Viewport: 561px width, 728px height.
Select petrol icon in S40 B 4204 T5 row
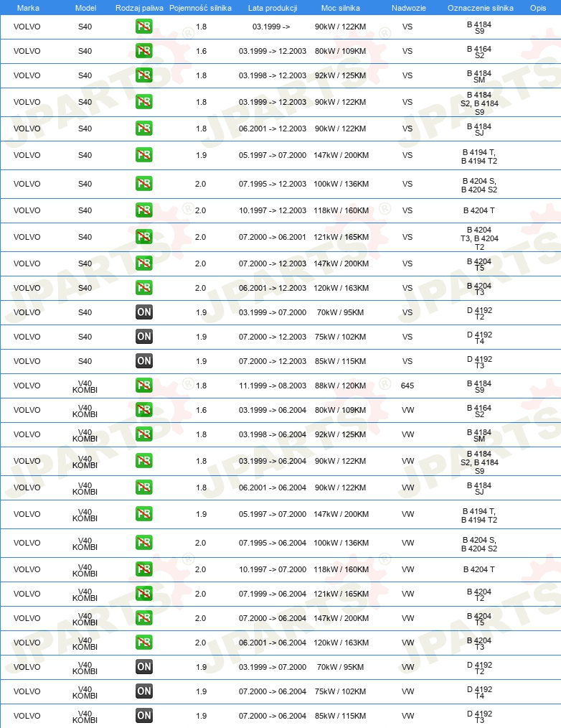tap(144, 263)
